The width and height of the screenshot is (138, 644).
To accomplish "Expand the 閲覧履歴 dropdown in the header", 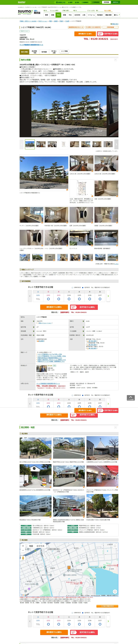I will click(97, 2).
